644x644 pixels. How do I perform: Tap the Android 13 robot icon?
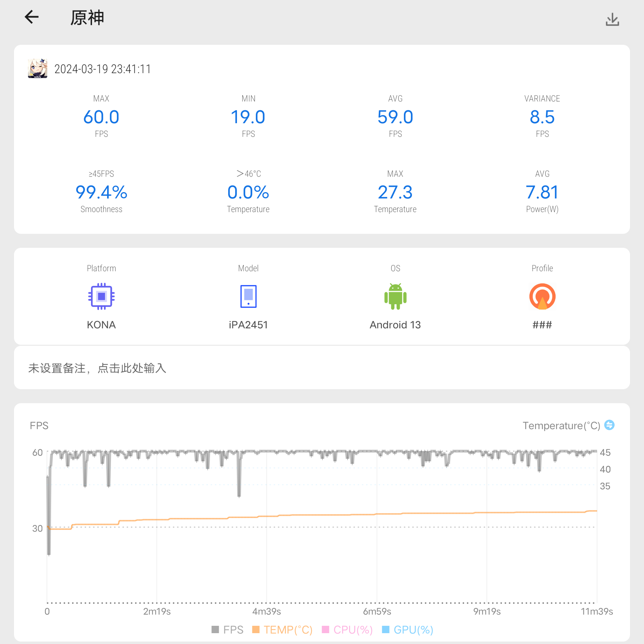click(395, 296)
